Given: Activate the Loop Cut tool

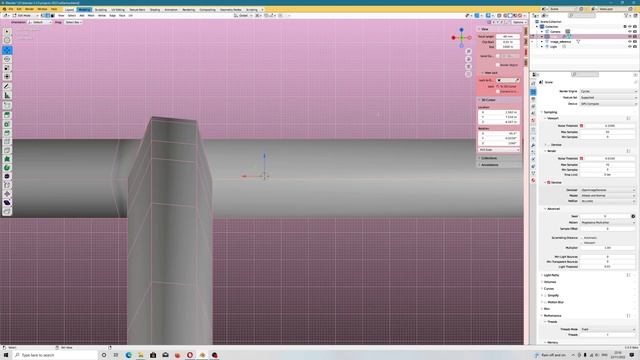Looking at the screenshot, I should coord(7,142).
